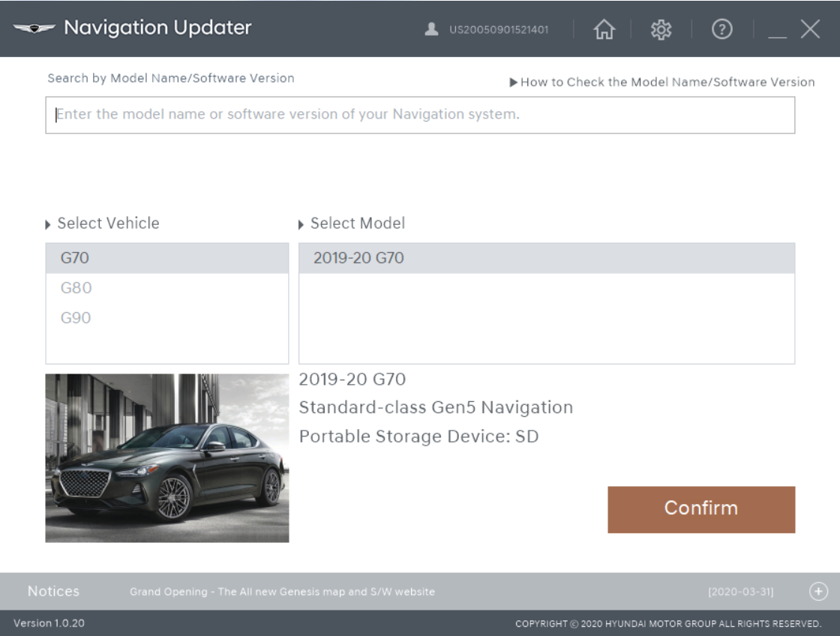Click the Navigation Updater title
Screen dimensions: 840x636
point(157,28)
